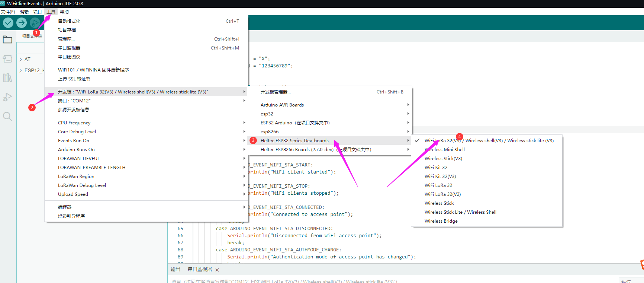The image size is (644, 283).
Task: Select Wireless Mini Shell board
Action: pyautogui.click(x=487, y=150)
